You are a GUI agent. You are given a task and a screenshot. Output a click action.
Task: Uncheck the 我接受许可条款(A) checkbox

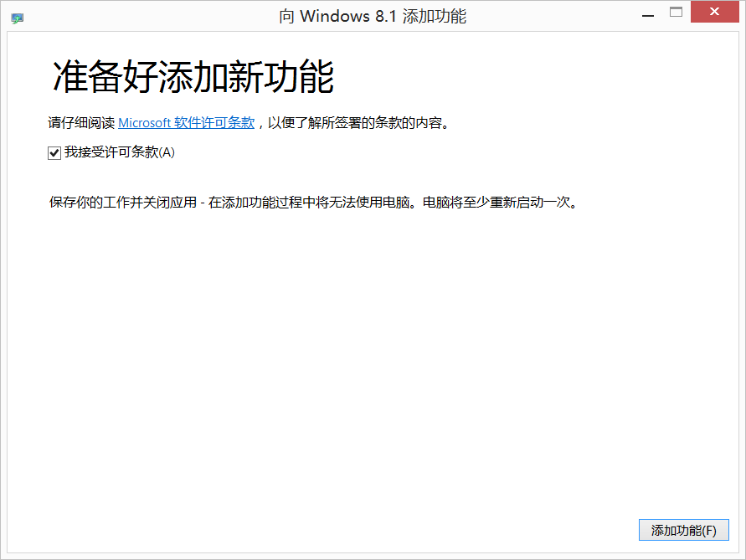54,153
